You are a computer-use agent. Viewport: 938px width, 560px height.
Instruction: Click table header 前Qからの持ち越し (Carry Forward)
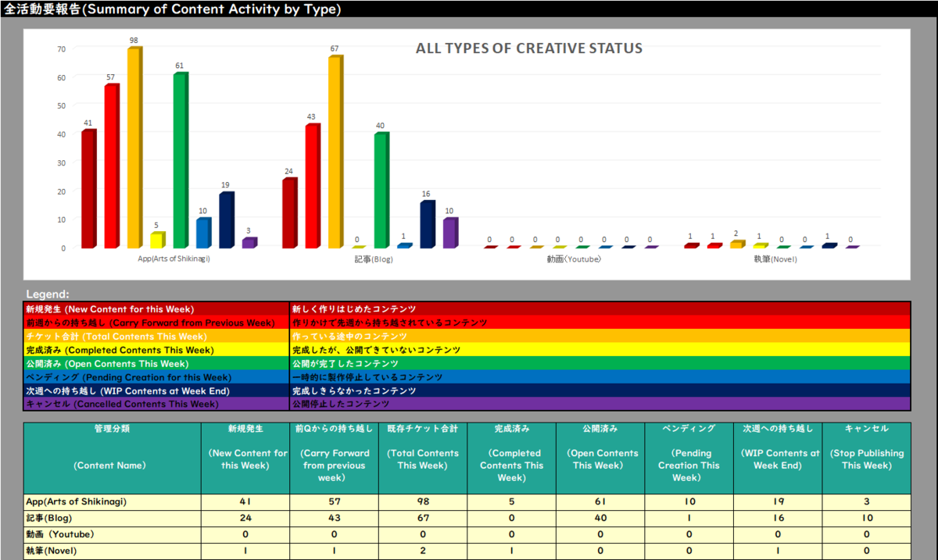(x=335, y=458)
